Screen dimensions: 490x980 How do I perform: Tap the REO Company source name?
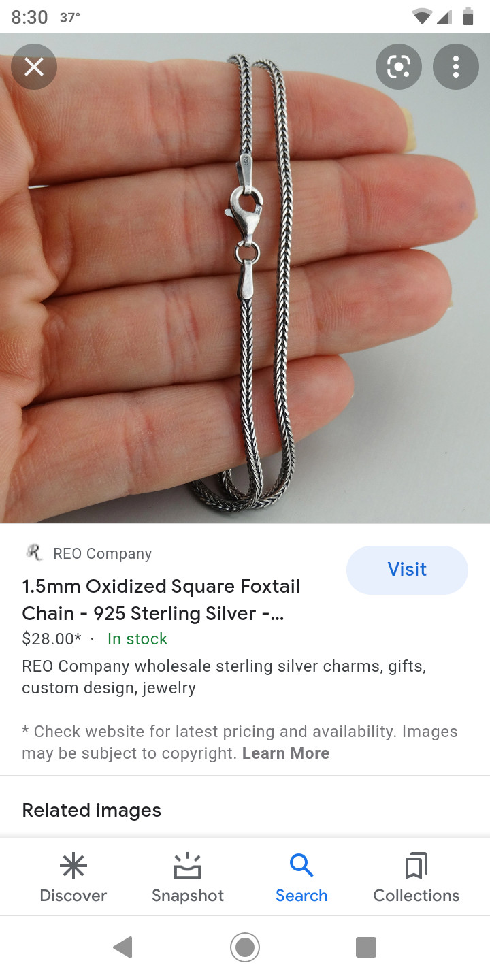pyautogui.click(x=103, y=553)
